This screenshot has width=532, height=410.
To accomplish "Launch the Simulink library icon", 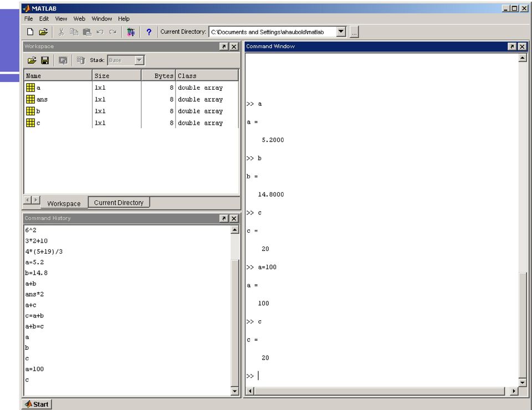I will pos(131,32).
